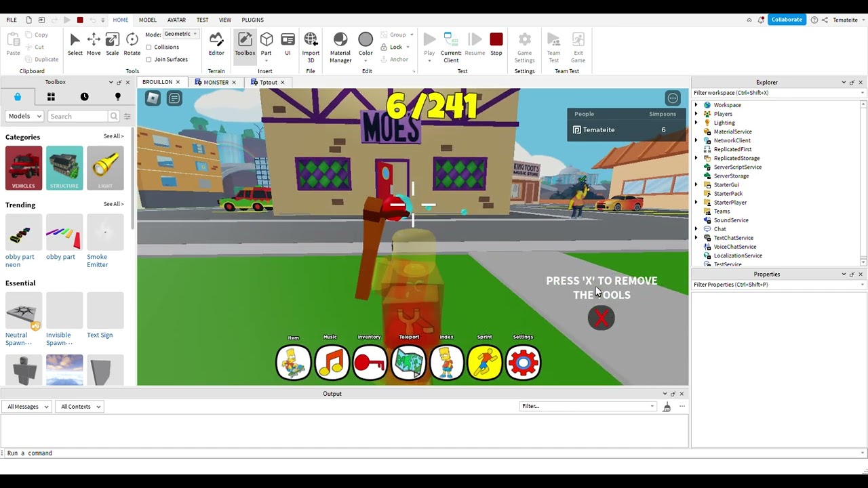Stop the running test
The image size is (868, 488).
(496, 45)
